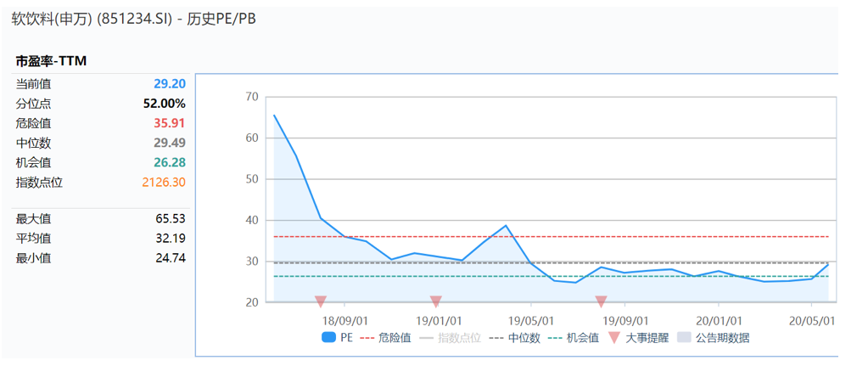Click the 机会值 value 26.28
The height and width of the screenshot is (366, 868).
170,162
